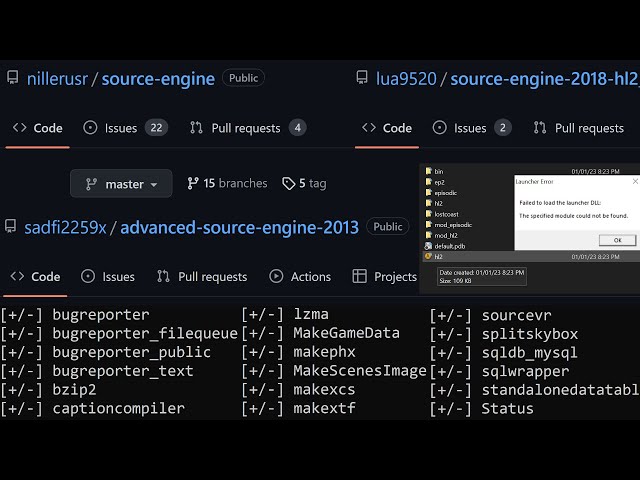Open Pull requests tab in sadfi2259x repository
Screen dimensions: 640x480
[202, 277]
